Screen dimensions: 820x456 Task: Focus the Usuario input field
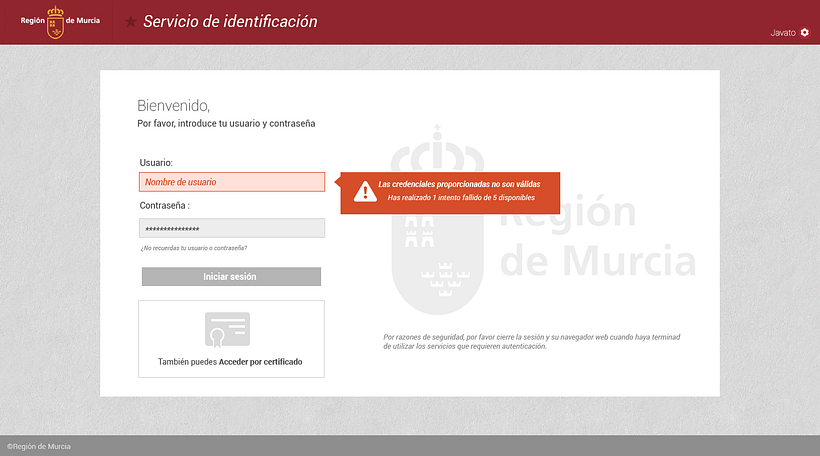pos(232,182)
